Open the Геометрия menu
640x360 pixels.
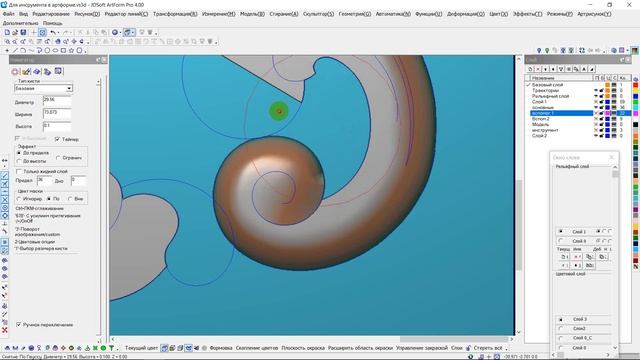355,14
